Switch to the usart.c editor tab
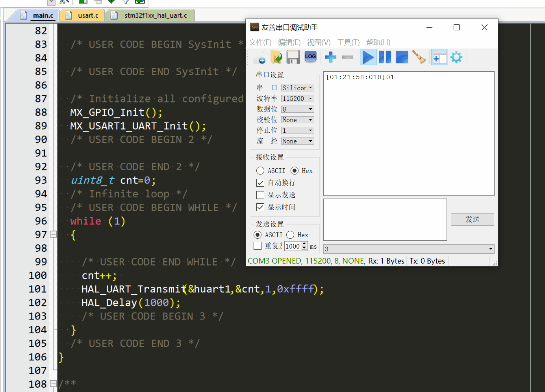 [x=83, y=15]
